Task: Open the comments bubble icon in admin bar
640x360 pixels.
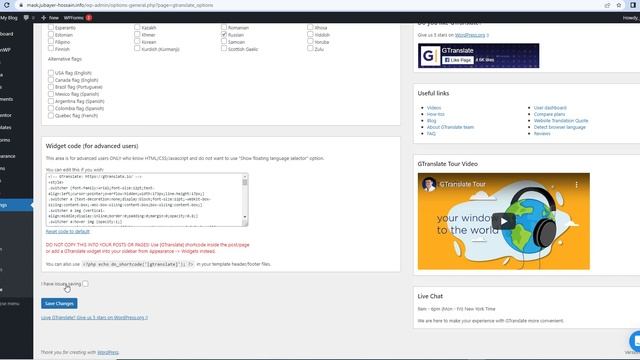Action: point(27,18)
